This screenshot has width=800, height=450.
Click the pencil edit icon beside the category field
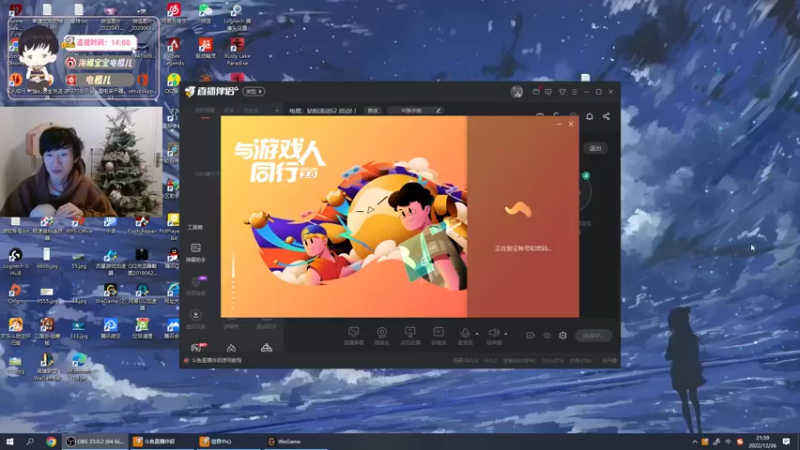coord(438,110)
